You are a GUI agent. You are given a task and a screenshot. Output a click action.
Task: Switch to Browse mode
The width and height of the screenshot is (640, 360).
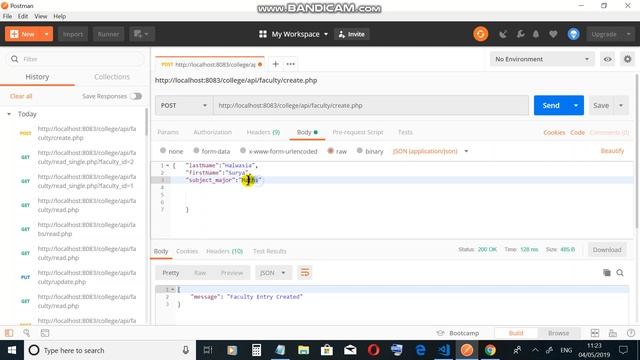tap(559, 333)
